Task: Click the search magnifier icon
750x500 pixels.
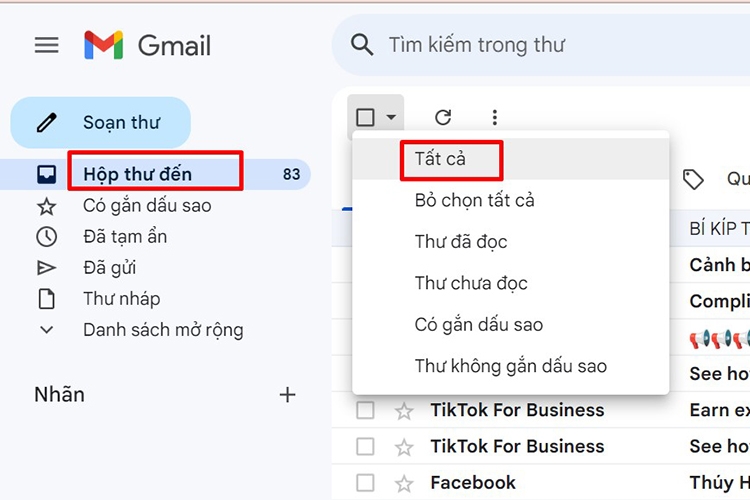Action: pyautogui.click(x=362, y=45)
